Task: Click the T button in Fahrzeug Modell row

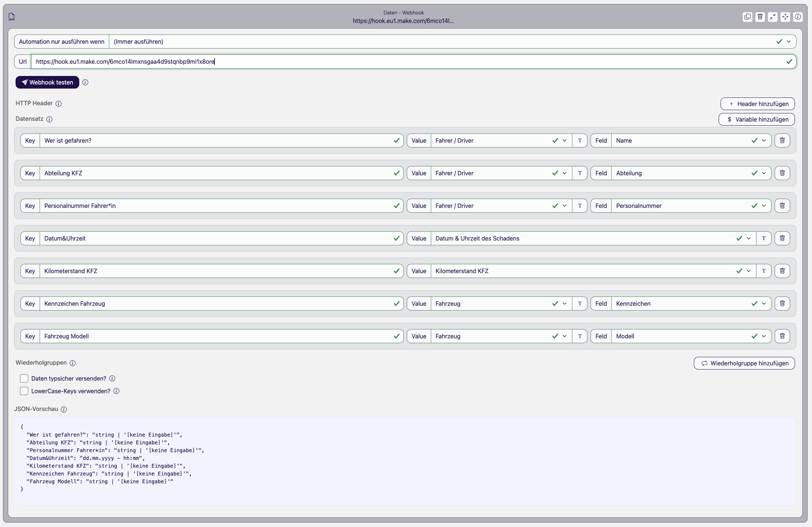Action: (x=580, y=336)
